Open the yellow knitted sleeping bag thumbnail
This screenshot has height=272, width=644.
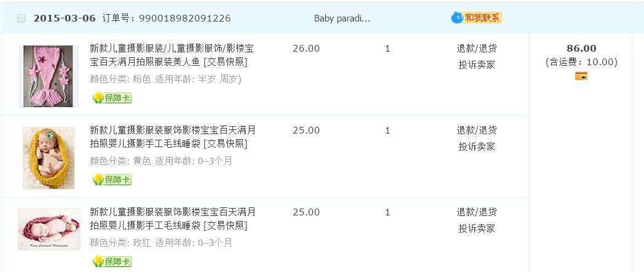tap(49, 158)
